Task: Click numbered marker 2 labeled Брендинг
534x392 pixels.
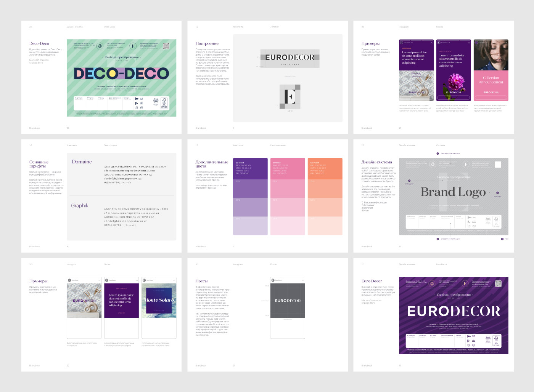Action: (409, 181)
